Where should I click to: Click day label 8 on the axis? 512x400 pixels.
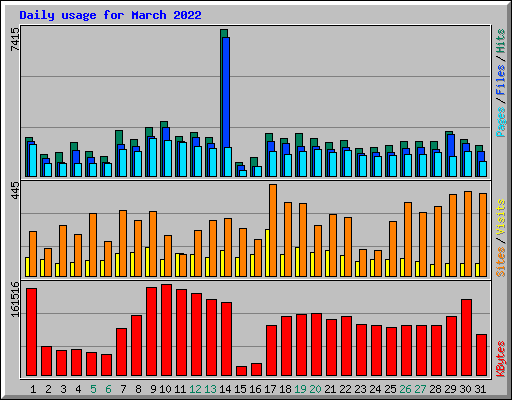click(138, 389)
